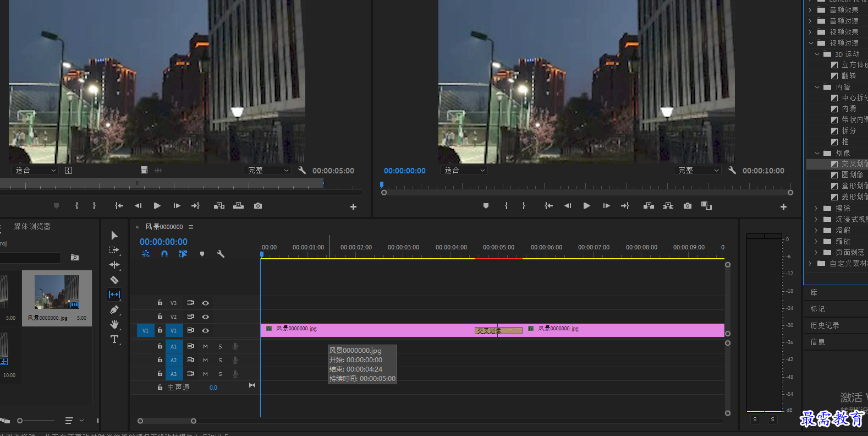
Task: Open timeline display settings wrench
Action: (221, 254)
